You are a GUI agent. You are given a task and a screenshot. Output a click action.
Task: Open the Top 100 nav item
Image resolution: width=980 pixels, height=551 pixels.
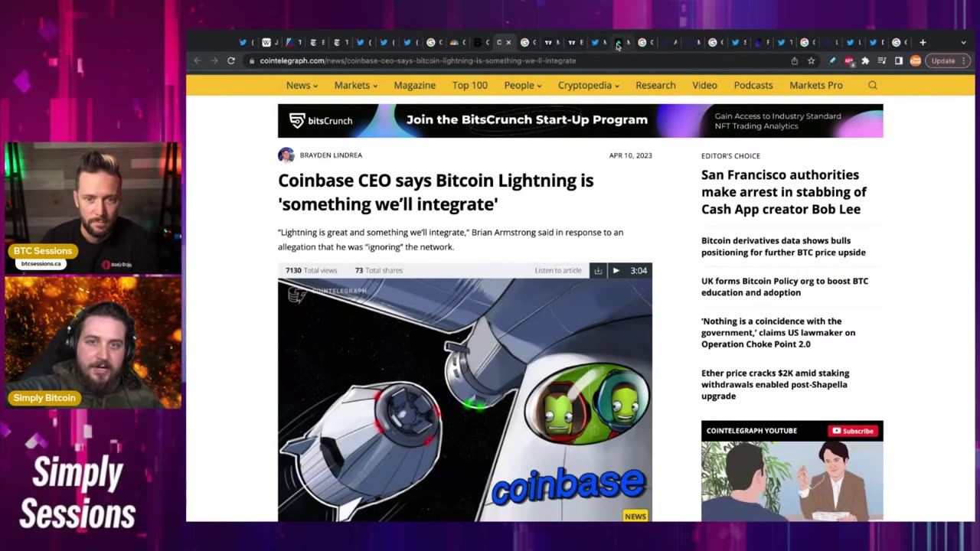click(x=469, y=85)
